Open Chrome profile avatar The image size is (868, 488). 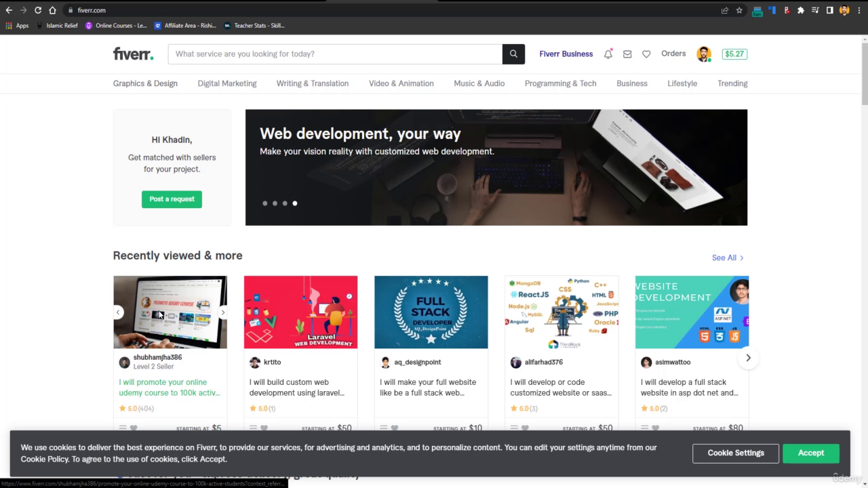844,10
